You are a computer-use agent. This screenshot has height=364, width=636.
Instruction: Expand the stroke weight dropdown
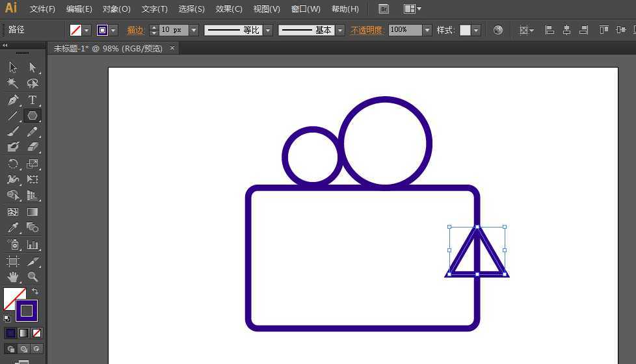[194, 30]
